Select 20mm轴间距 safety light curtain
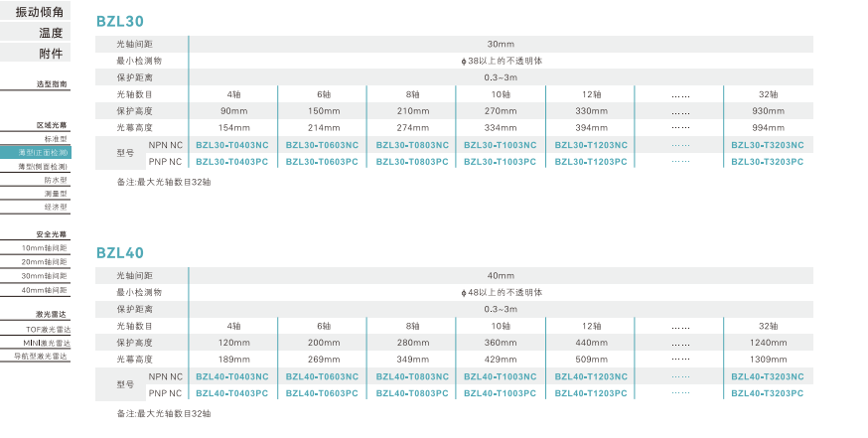 [45, 261]
